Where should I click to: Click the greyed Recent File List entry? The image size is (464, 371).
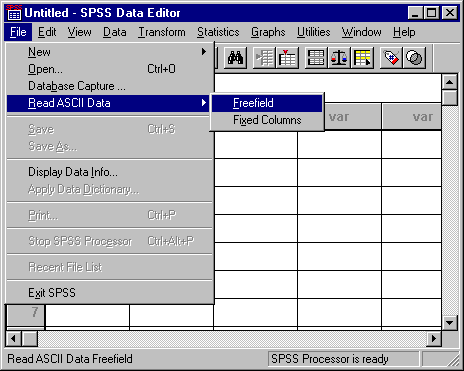coord(110,267)
